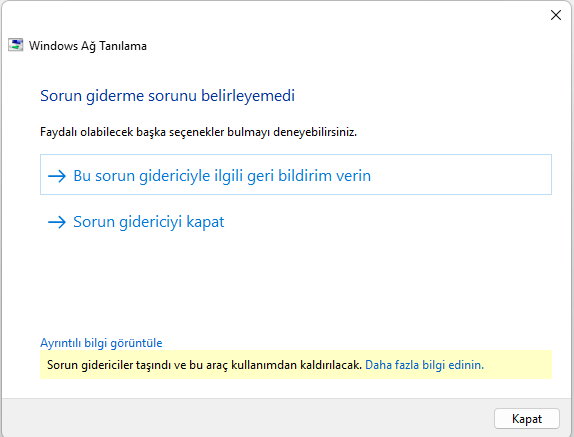Image resolution: width=574 pixels, height=437 pixels.
Task: Open the Ayrıntılı bilgi görüntüle link
Action: [101, 343]
